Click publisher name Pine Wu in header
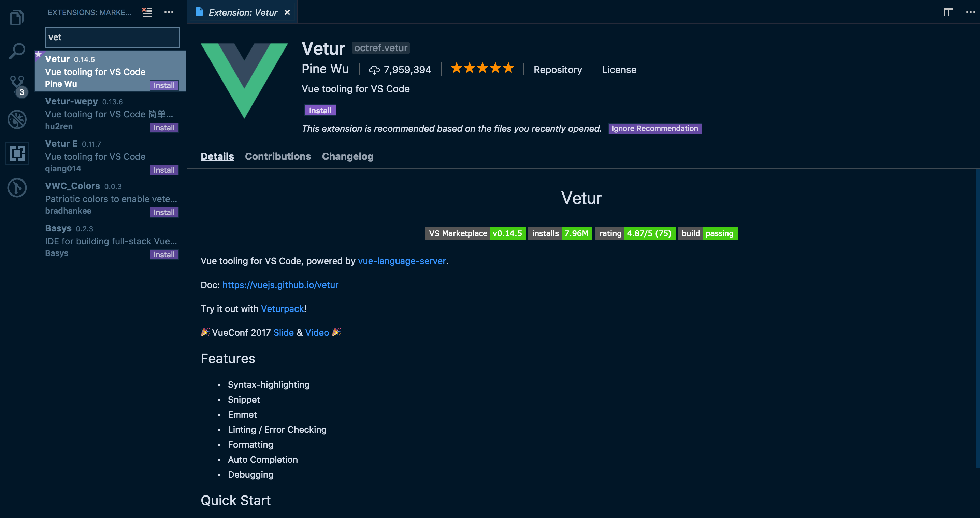This screenshot has height=518, width=980. click(x=325, y=69)
